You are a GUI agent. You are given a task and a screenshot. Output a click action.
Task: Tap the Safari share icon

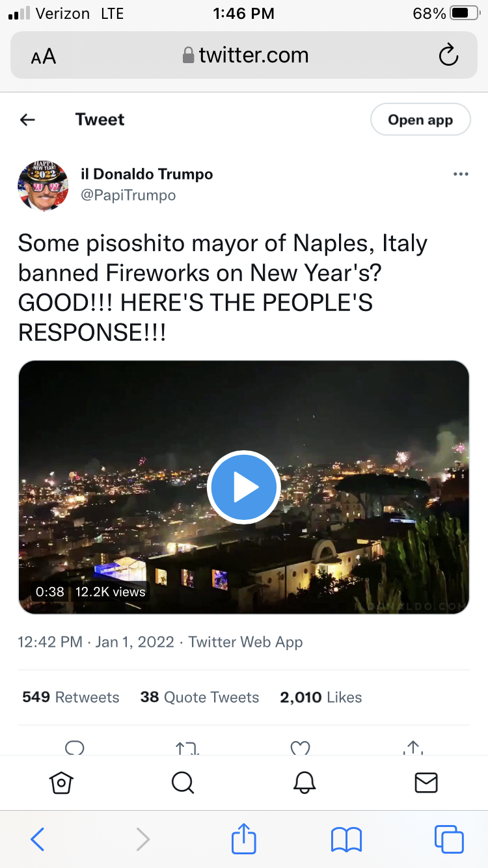tap(244, 838)
